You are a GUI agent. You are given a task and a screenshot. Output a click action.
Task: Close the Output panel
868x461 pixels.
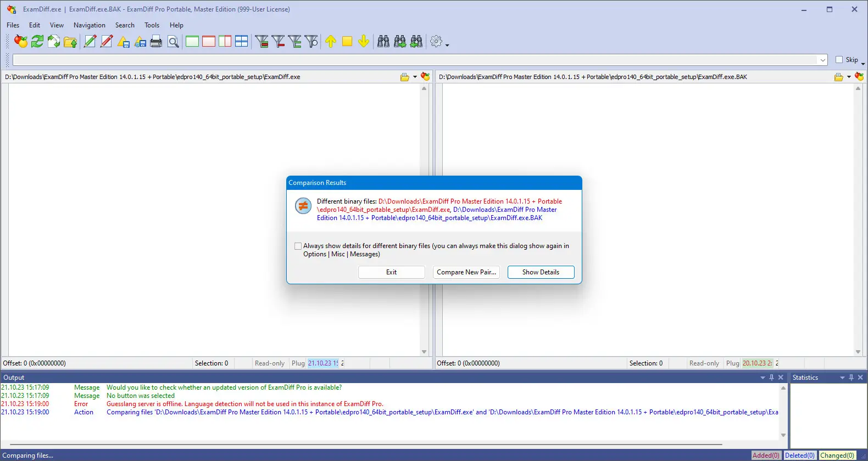(781, 378)
